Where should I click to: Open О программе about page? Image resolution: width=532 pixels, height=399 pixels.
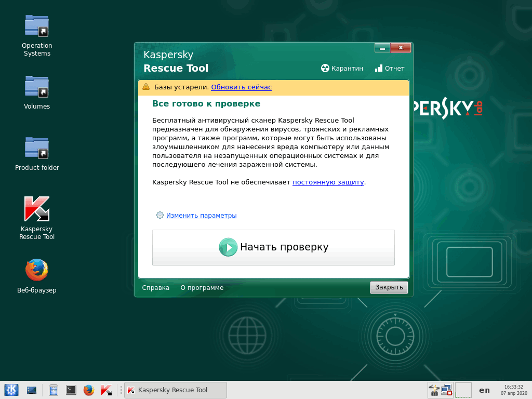[x=202, y=288]
